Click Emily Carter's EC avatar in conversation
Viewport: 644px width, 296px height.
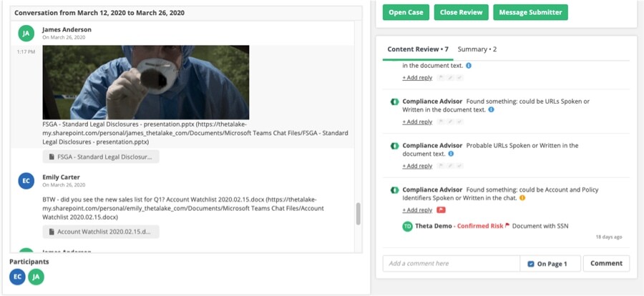point(26,181)
